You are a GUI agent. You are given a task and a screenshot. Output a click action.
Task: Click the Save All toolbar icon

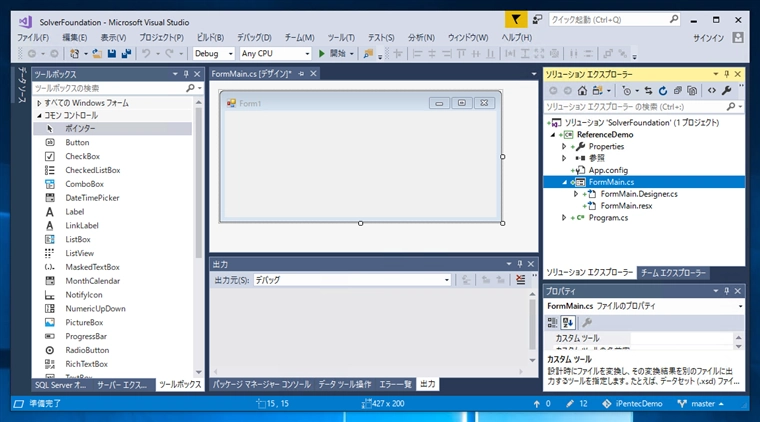pyautogui.click(x=126, y=54)
